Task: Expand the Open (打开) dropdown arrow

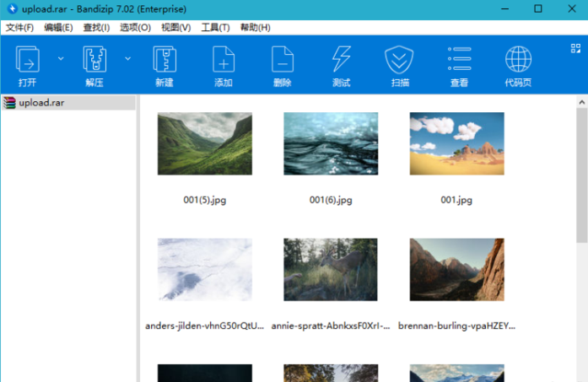Action: point(61,58)
